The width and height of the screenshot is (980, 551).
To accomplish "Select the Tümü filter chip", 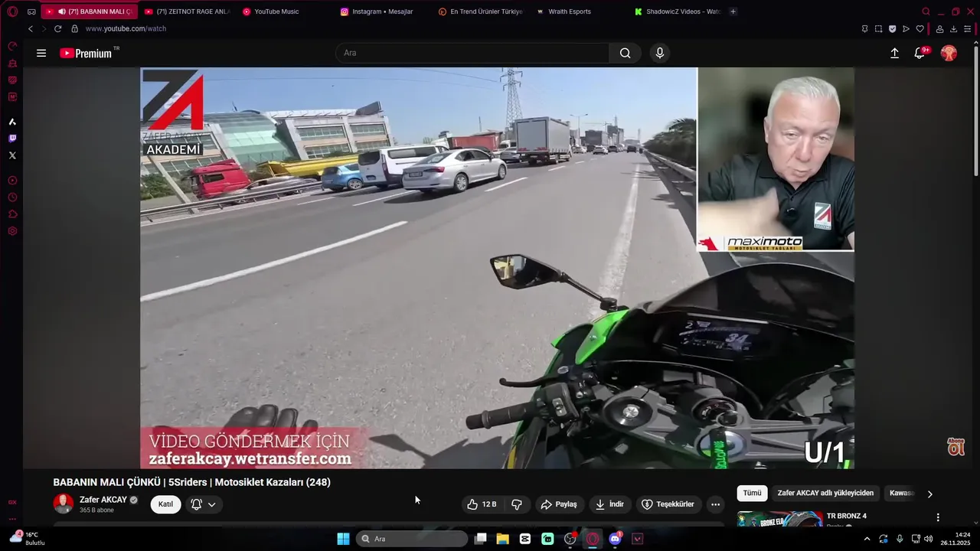I will coord(753,493).
